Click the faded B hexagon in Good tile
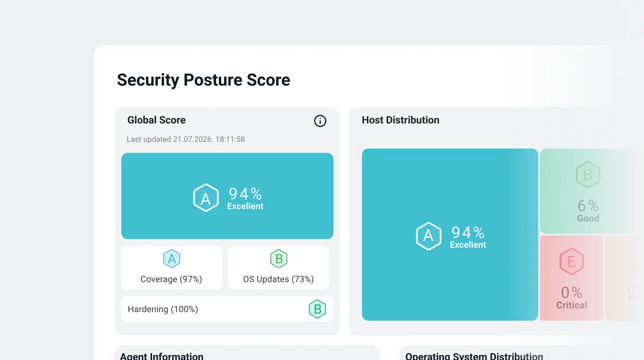This screenshot has width=644, height=360. click(x=588, y=175)
